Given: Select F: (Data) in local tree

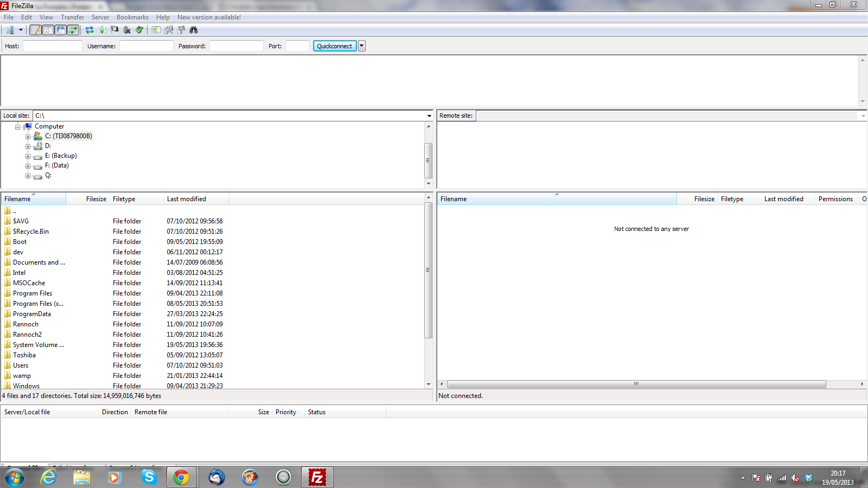Looking at the screenshot, I should (x=57, y=165).
